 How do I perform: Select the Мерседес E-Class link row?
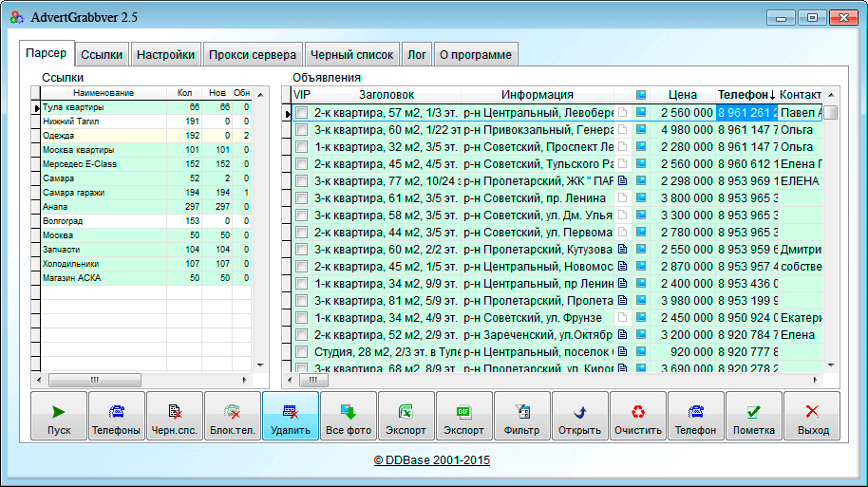pyautogui.click(x=146, y=164)
